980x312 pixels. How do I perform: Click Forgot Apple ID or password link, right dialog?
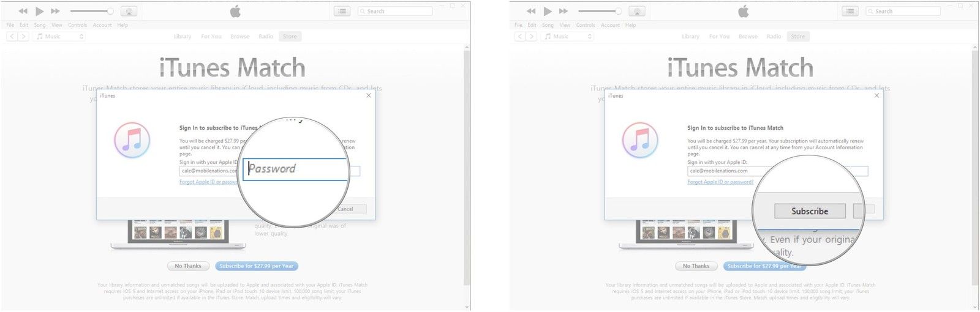coord(720,182)
